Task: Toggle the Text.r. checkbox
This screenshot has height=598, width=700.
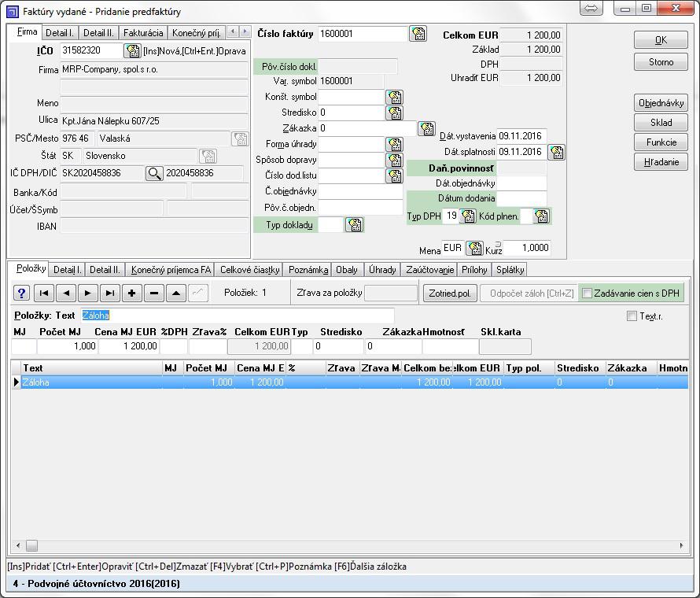Action: coord(632,316)
